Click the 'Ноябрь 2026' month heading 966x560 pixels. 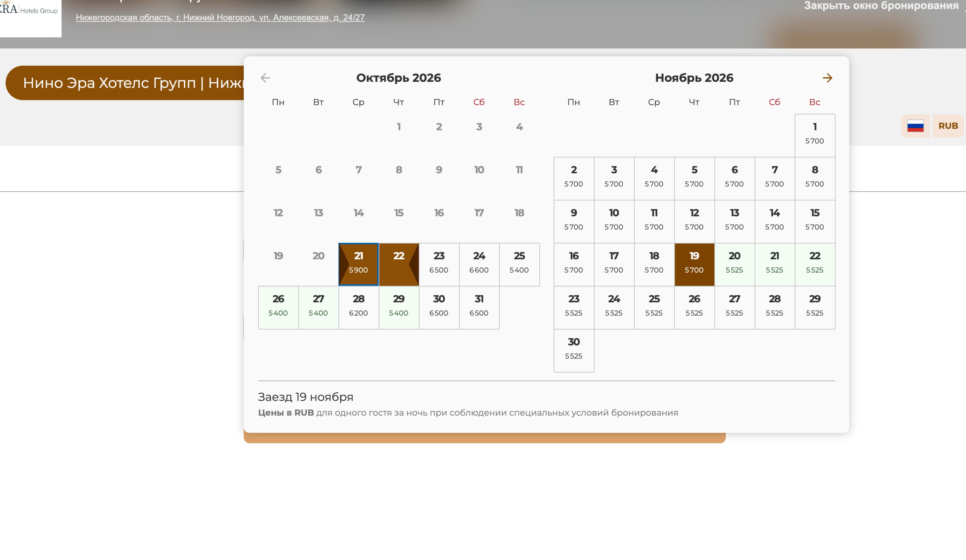coord(694,78)
